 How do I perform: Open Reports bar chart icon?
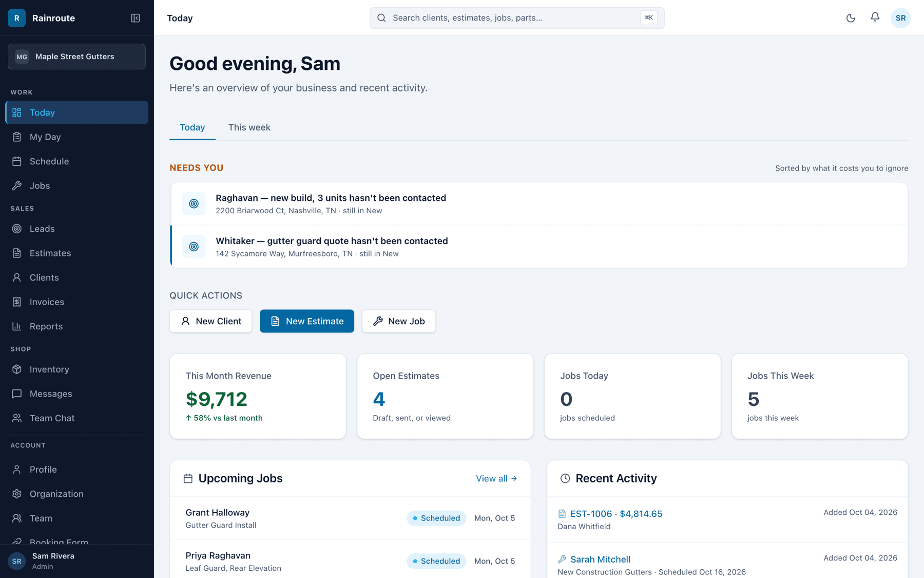[x=17, y=326]
